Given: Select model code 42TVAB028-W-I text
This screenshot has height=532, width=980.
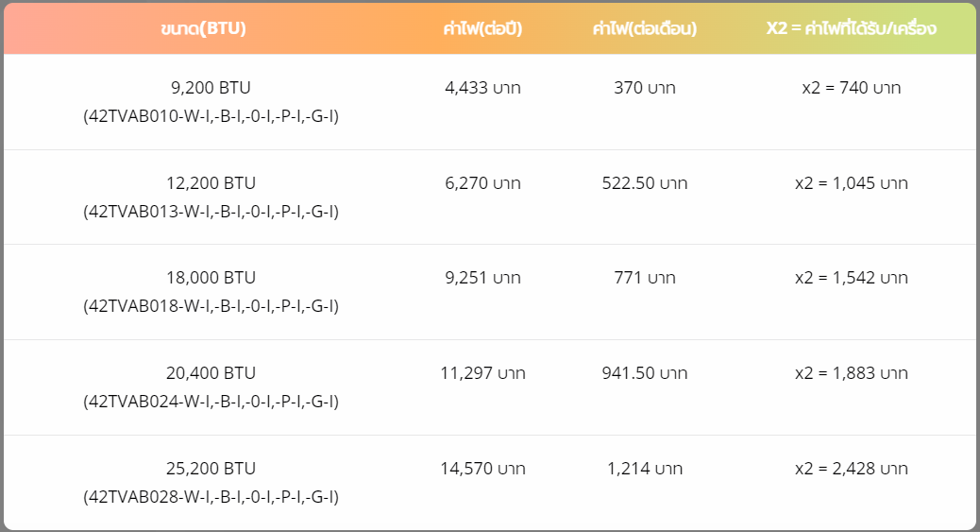Looking at the screenshot, I should tap(149, 496).
